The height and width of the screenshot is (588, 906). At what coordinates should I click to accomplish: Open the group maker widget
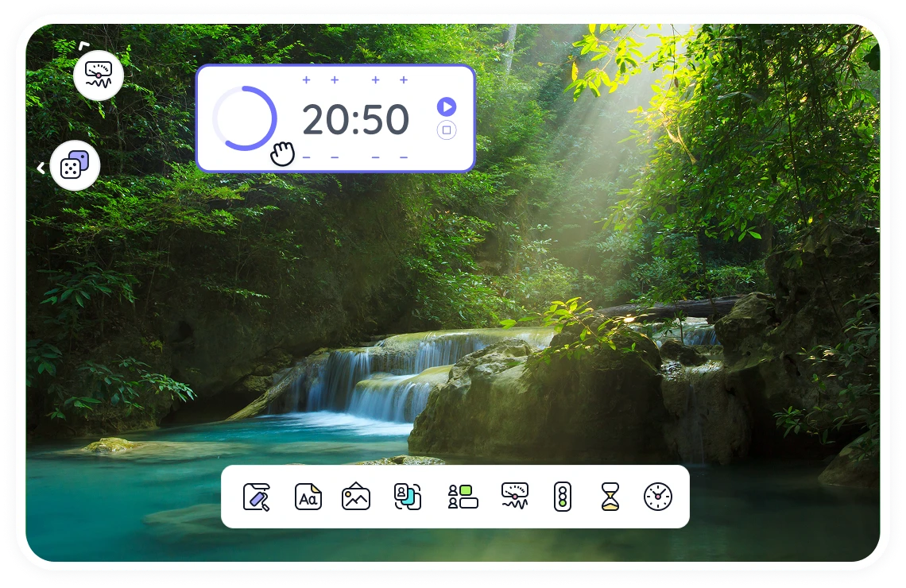coord(463,497)
